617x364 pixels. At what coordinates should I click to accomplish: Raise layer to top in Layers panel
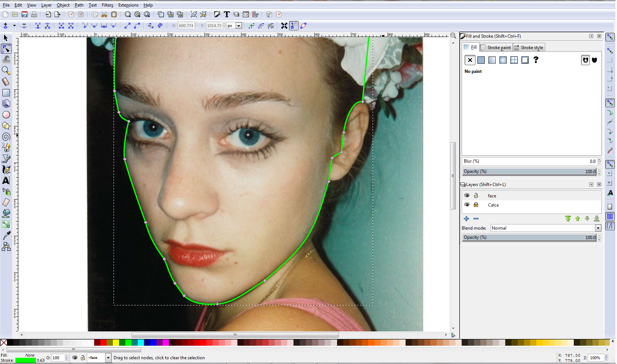tap(568, 219)
